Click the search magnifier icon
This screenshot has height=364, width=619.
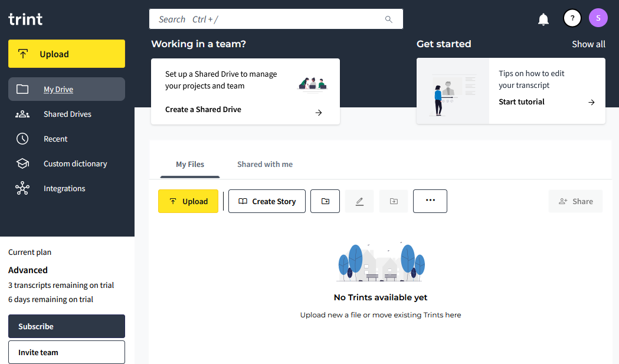point(389,19)
